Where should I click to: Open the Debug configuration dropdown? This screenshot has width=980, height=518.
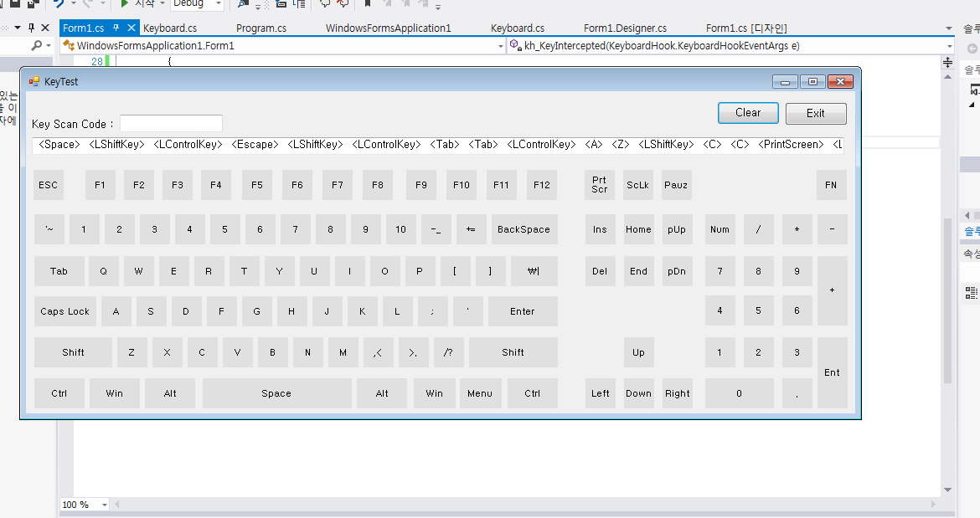218,3
